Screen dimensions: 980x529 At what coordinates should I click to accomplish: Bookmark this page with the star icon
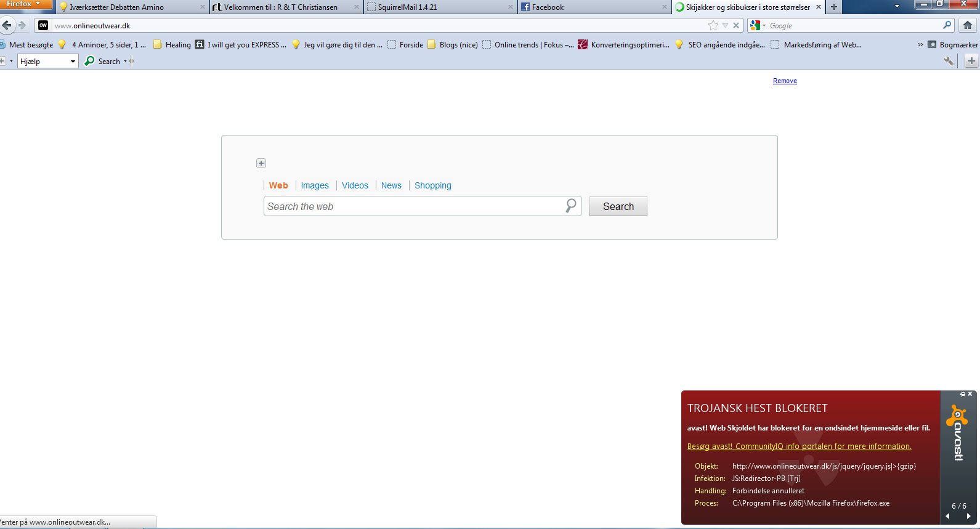point(713,25)
